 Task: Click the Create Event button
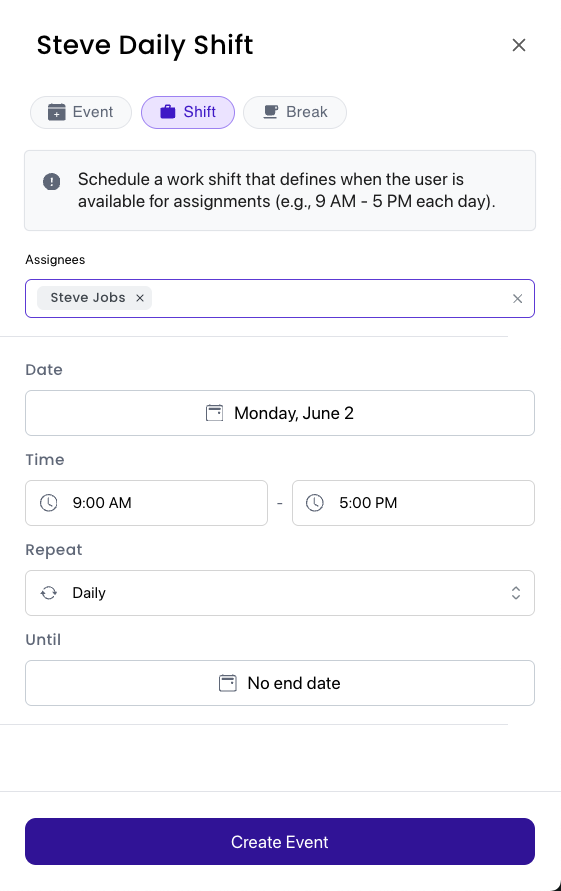click(x=280, y=842)
